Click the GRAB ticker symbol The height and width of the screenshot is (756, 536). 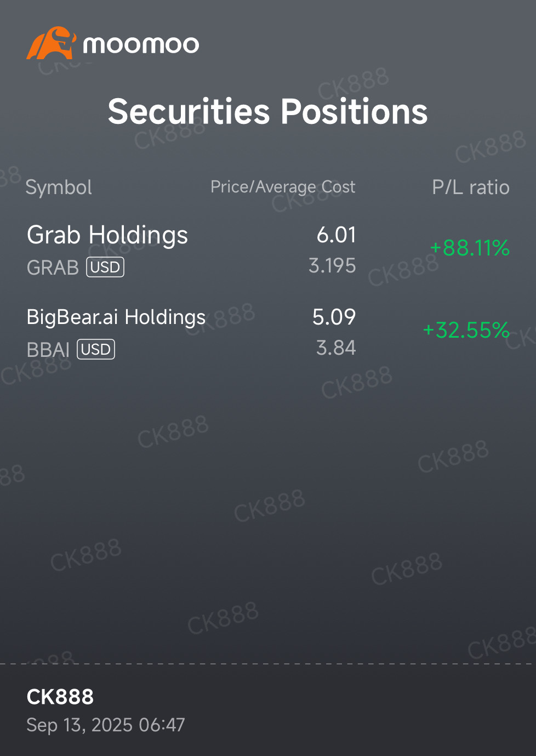pyautogui.click(x=53, y=268)
